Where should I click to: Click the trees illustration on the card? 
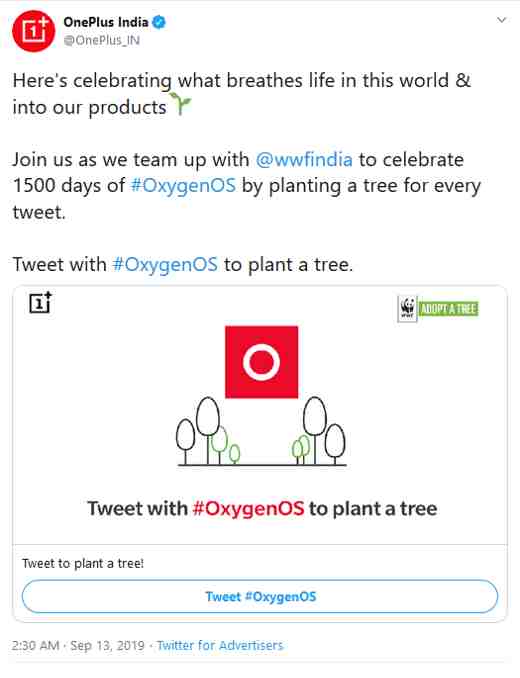261,432
